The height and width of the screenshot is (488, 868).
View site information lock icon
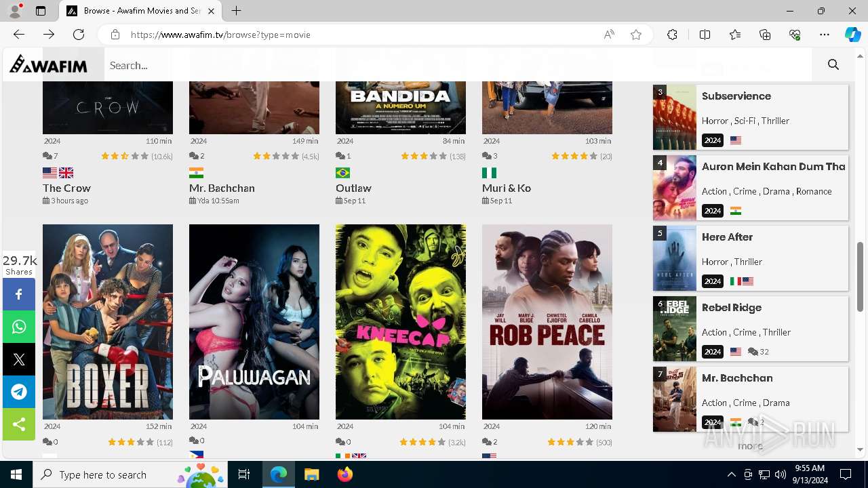click(x=115, y=35)
